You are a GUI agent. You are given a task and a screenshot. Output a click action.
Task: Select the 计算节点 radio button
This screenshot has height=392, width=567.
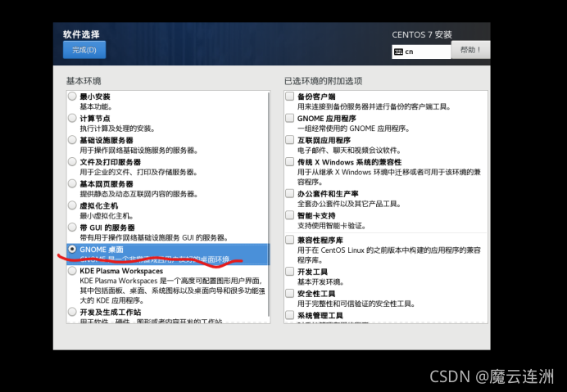72,118
